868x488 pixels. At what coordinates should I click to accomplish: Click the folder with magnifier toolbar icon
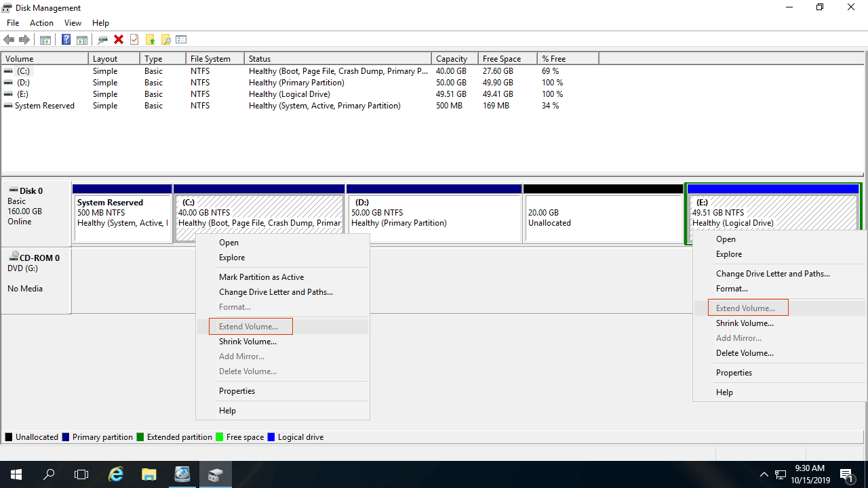tap(165, 40)
